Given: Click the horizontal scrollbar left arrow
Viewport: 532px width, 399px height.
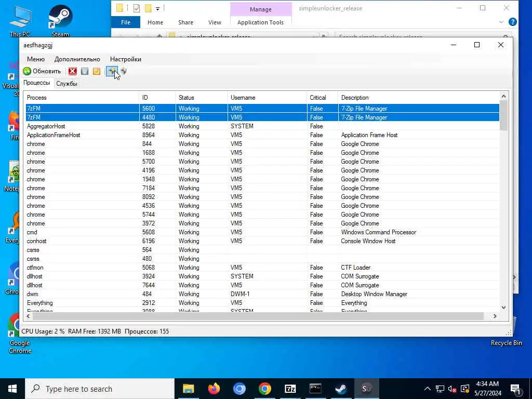Looking at the screenshot, I should [x=29, y=316].
